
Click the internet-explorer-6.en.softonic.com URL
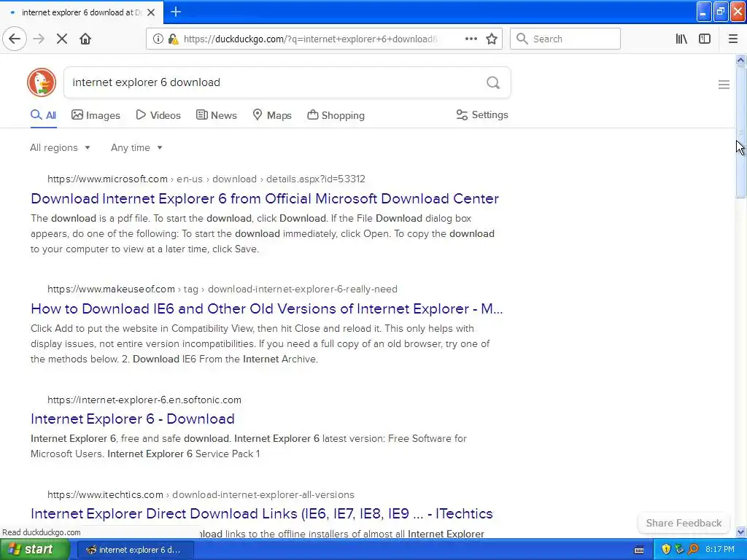point(144,400)
